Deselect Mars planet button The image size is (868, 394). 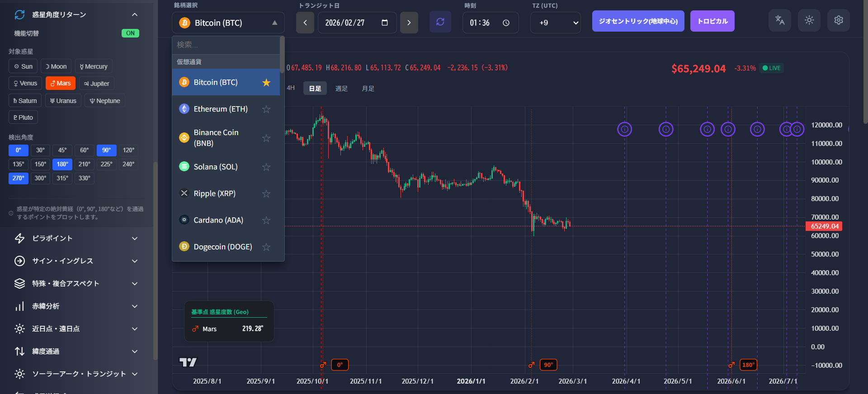tap(61, 83)
